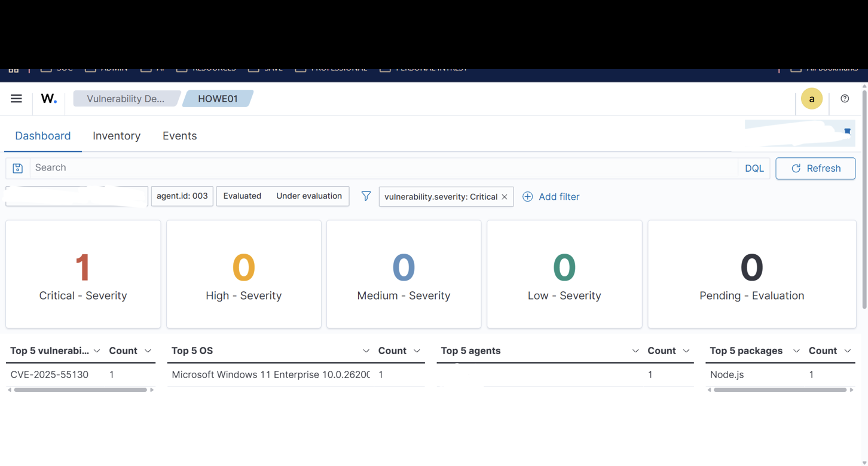Select the Under evaluation filter state
Viewport: 868px width, 466px height.
coord(309,196)
